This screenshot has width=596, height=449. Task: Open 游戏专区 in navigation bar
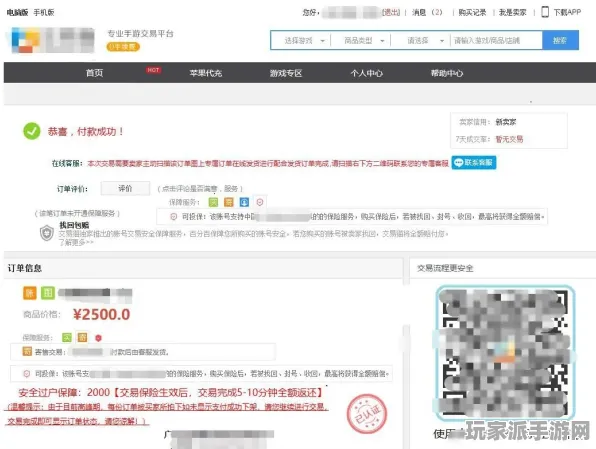pos(286,73)
